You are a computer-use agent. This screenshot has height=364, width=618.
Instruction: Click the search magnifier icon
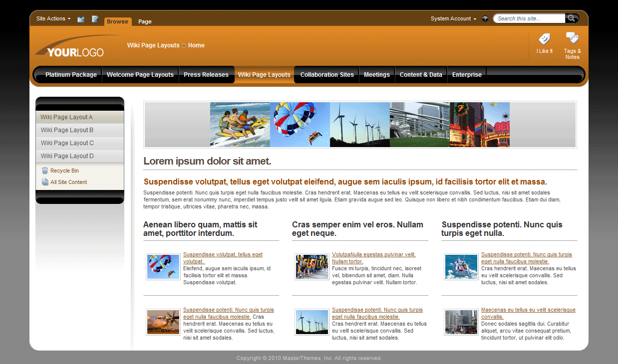pyautogui.click(x=572, y=18)
